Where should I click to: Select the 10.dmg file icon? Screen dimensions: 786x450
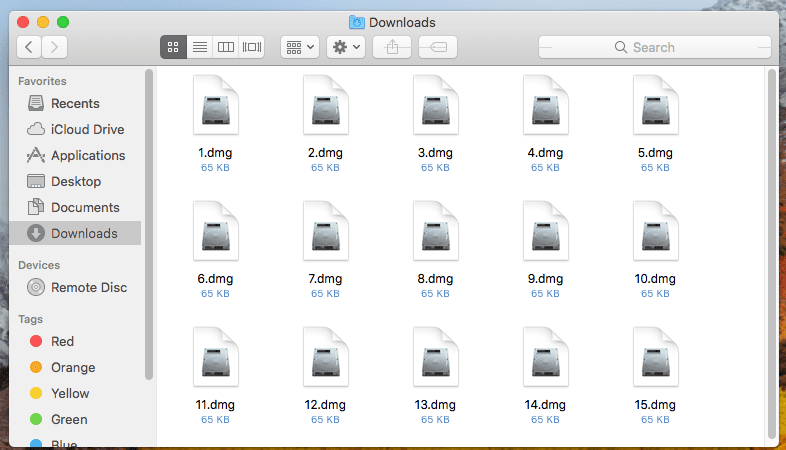click(x=656, y=231)
